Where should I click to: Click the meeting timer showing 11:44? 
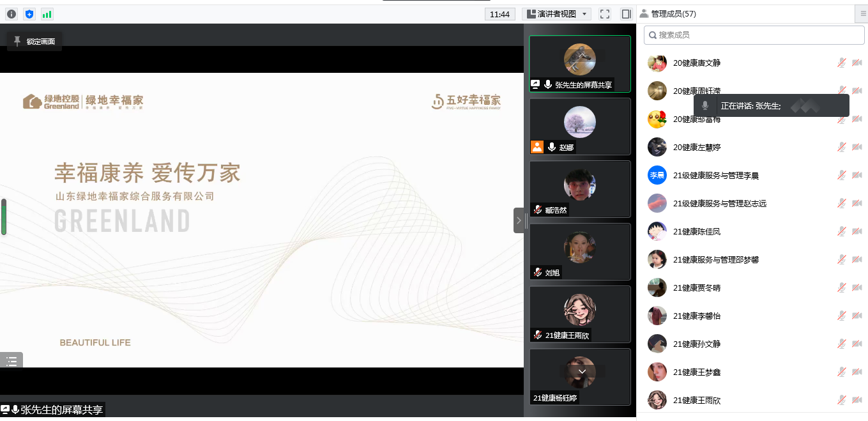coord(499,14)
